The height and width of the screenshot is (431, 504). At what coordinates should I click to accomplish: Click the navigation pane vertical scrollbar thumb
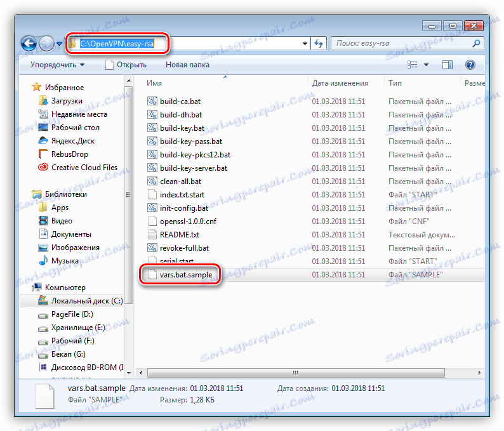click(129, 195)
